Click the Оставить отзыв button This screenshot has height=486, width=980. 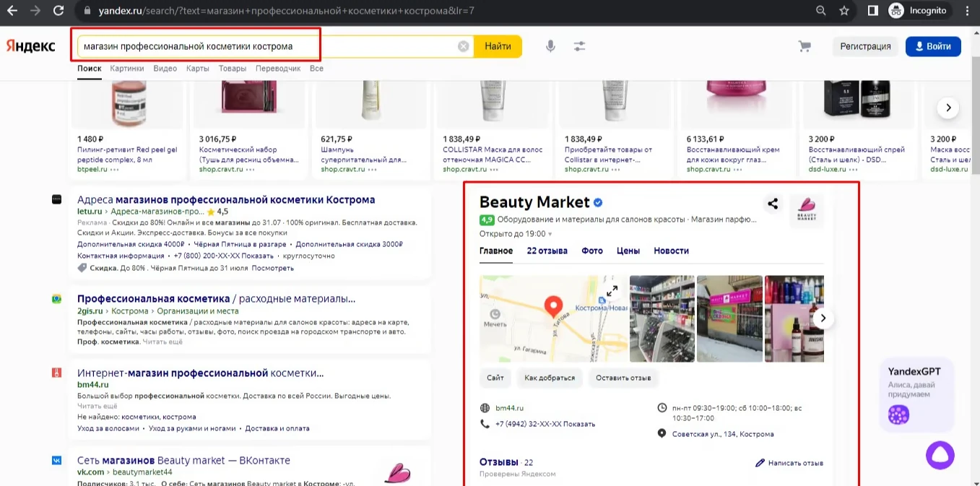(x=624, y=378)
